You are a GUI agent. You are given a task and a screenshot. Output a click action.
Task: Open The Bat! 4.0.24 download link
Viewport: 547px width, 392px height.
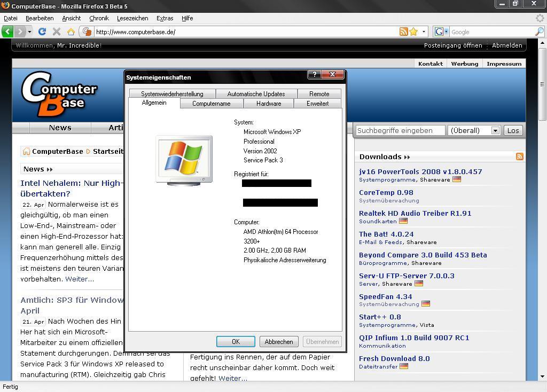386,234
